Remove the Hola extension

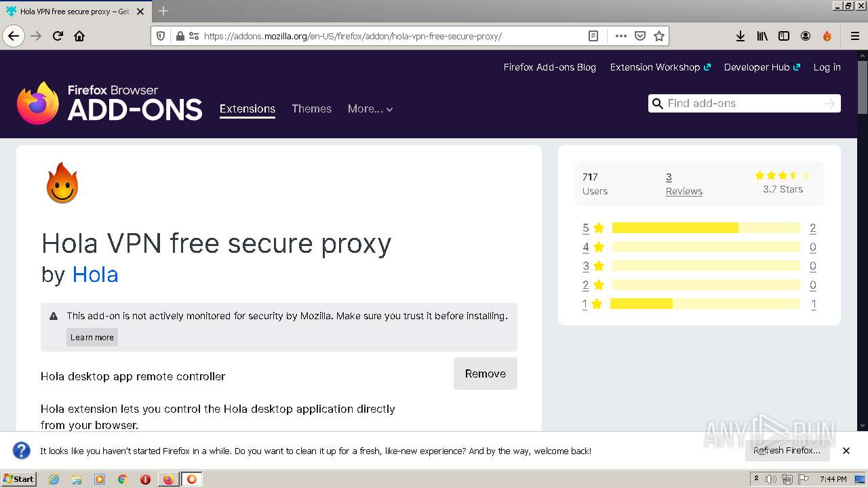pyautogui.click(x=486, y=373)
